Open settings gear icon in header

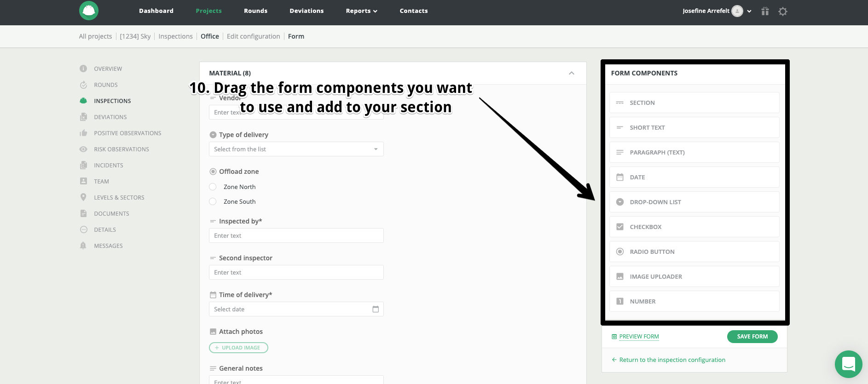pyautogui.click(x=783, y=11)
